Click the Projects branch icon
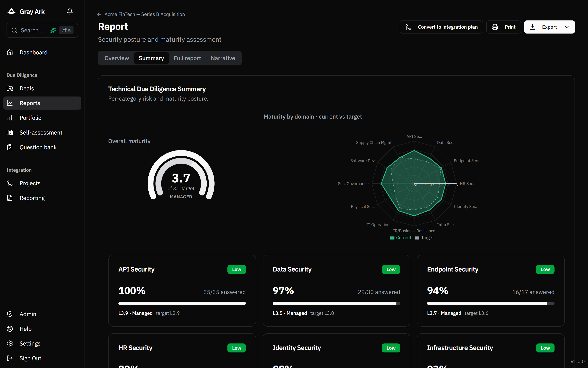 [10, 183]
